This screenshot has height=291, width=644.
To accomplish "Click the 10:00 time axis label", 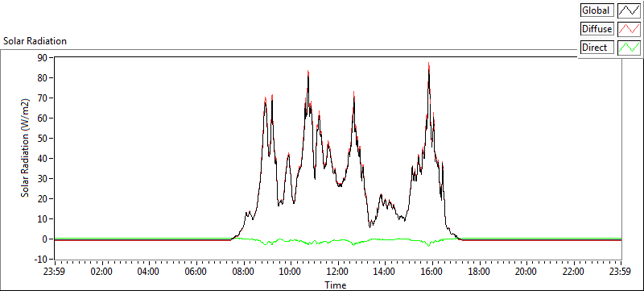I will click(x=291, y=272).
